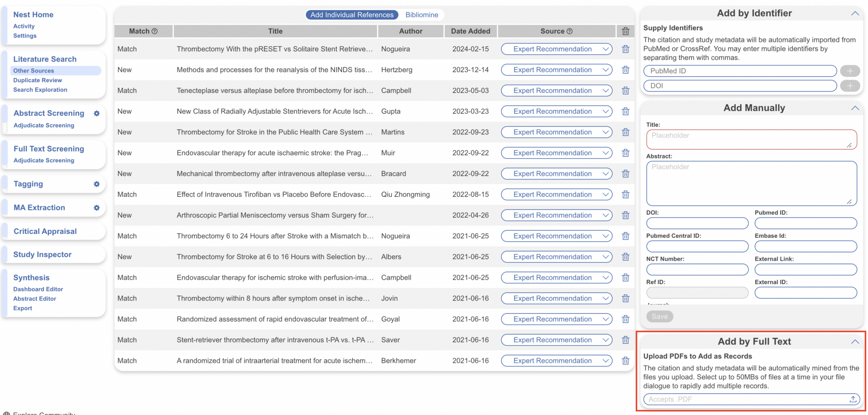Click the plus button next to PubMed ID field

(x=850, y=71)
